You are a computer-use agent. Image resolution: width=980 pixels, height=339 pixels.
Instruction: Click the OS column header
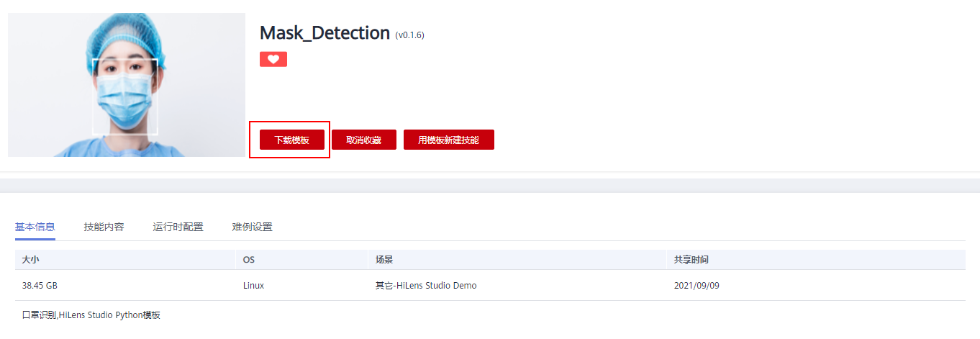pyautogui.click(x=249, y=259)
